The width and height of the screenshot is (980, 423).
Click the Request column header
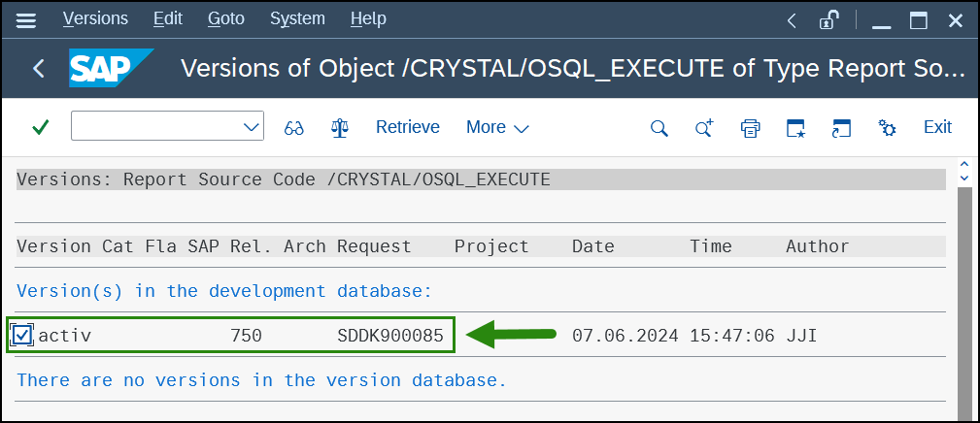click(374, 246)
